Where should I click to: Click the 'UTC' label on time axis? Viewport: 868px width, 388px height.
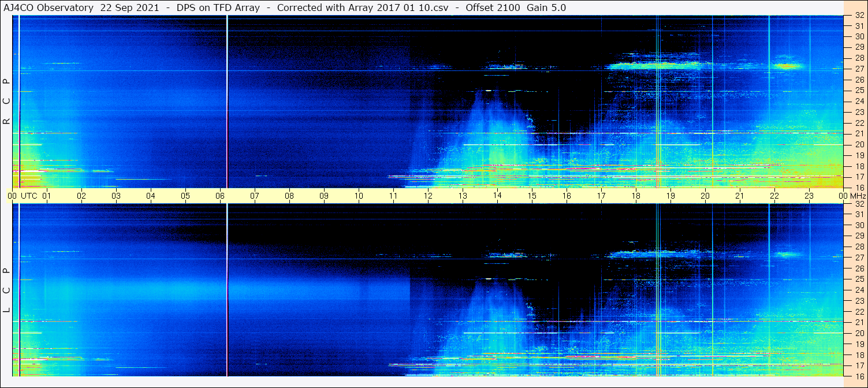29,196
